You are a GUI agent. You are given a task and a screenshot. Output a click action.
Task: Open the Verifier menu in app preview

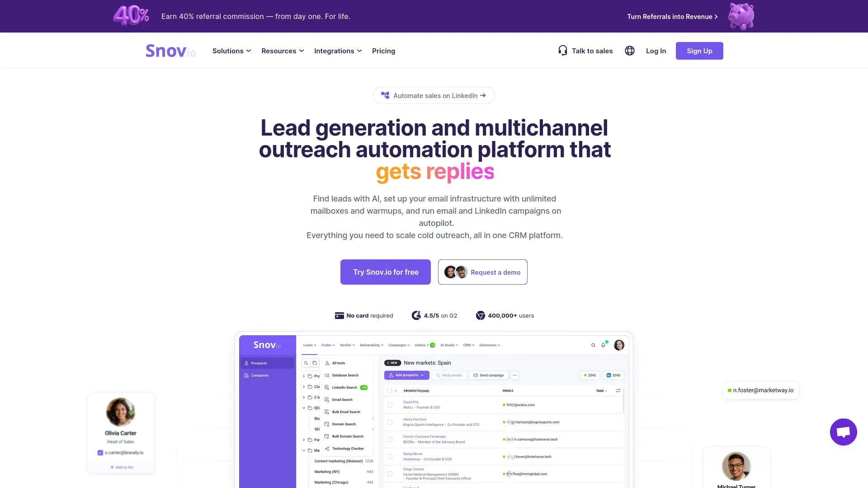[347, 345]
